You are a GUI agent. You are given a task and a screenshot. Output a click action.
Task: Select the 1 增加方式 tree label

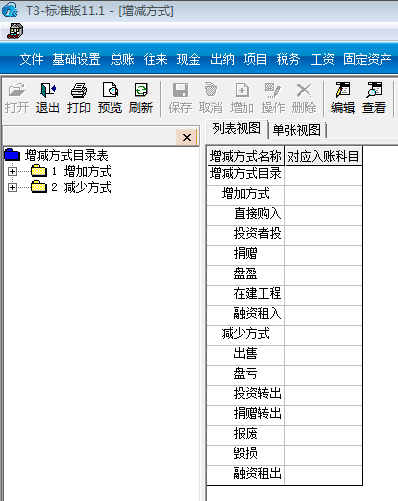(81, 171)
